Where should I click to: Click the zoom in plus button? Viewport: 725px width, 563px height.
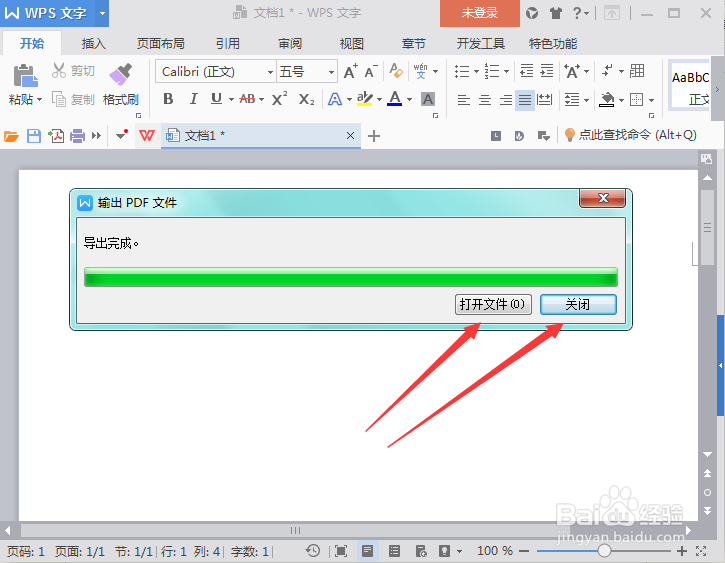682,551
